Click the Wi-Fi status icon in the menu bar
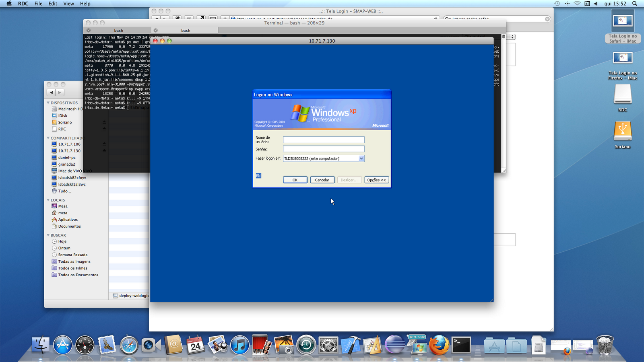The image size is (644, 362). click(578, 4)
